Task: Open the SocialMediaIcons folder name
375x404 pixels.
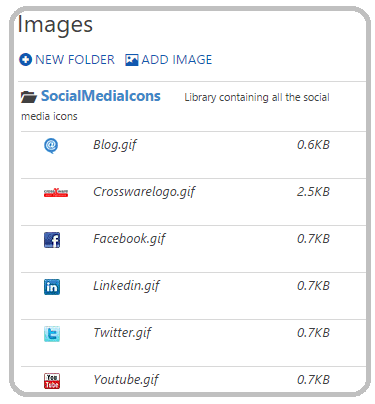Action: pyautogui.click(x=101, y=96)
